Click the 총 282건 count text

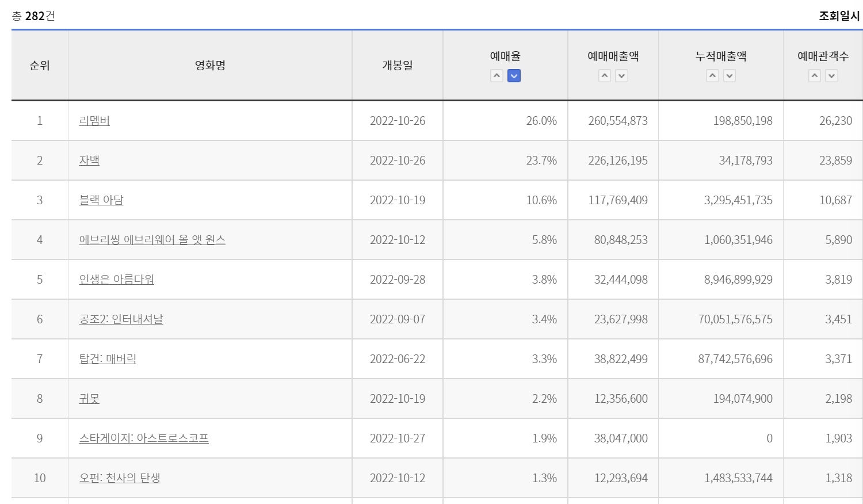(x=33, y=16)
